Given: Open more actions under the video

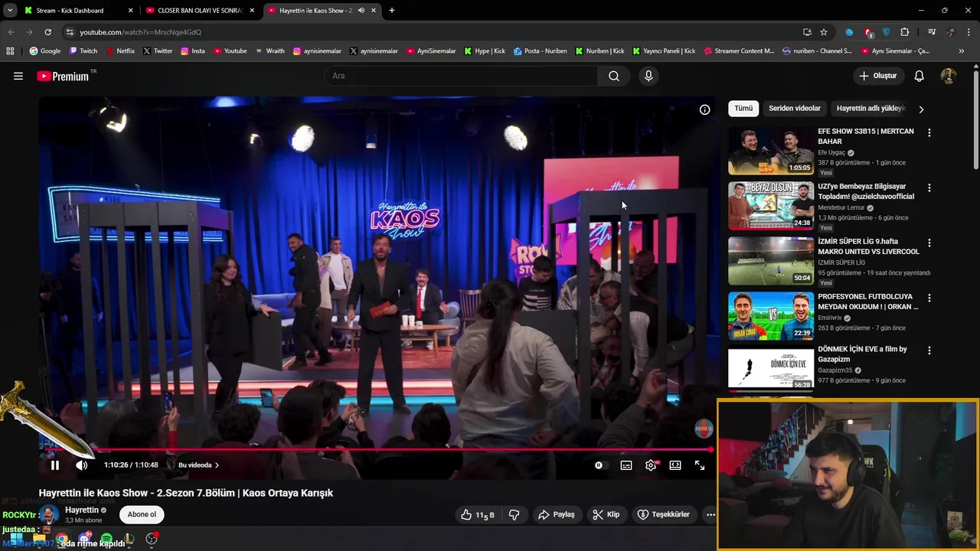Looking at the screenshot, I should click(710, 514).
